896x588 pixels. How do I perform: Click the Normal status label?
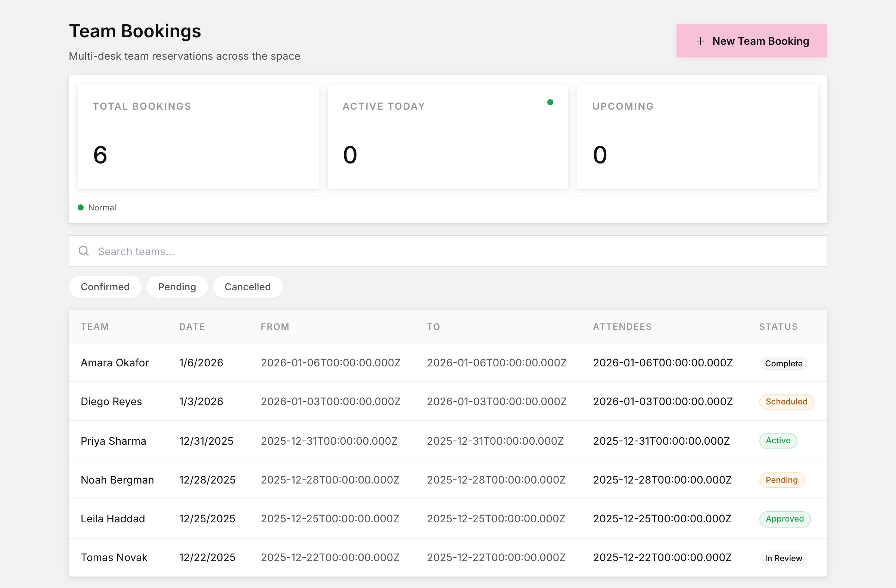[x=102, y=208]
